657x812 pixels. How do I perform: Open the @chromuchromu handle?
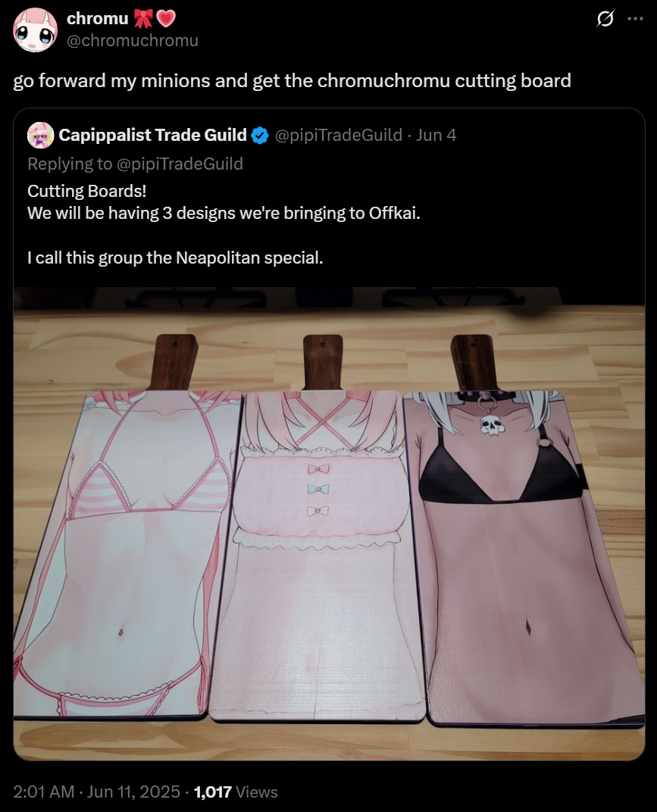click(x=133, y=40)
